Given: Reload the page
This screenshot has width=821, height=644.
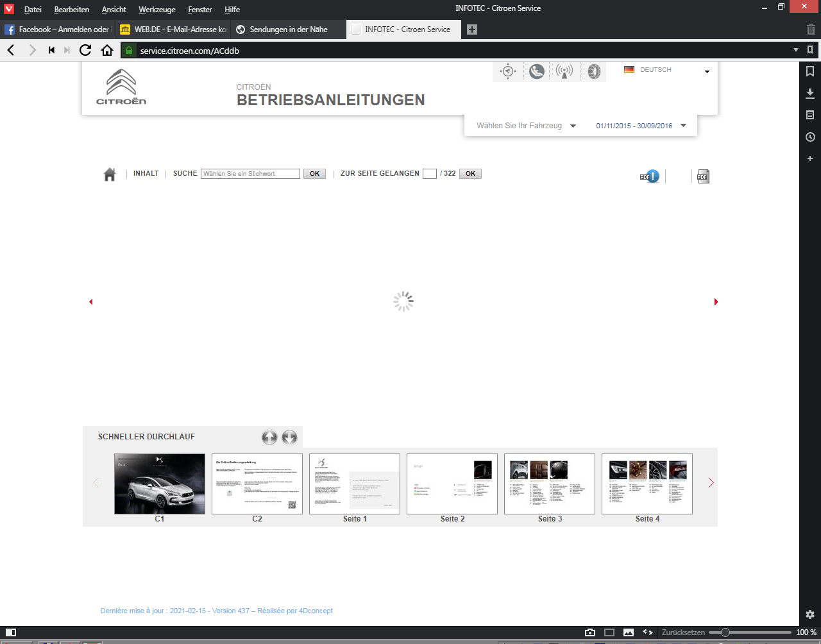Looking at the screenshot, I should pos(85,50).
